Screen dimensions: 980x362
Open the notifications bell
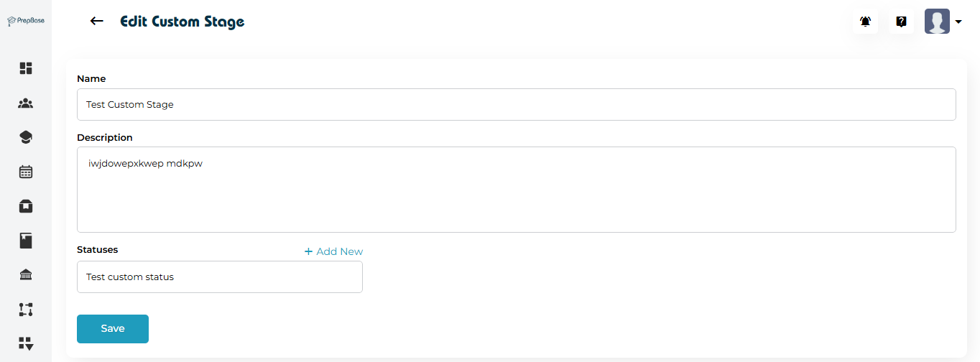(865, 22)
